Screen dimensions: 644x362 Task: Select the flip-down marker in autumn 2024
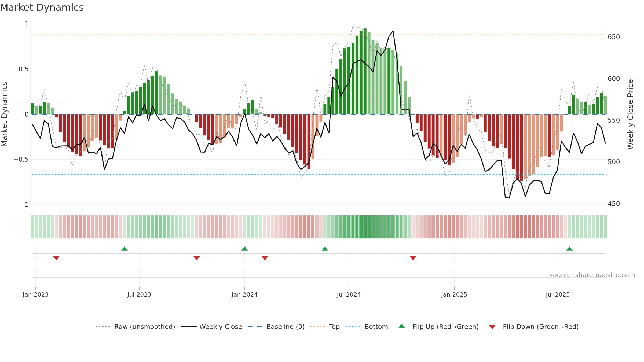pos(413,258)
